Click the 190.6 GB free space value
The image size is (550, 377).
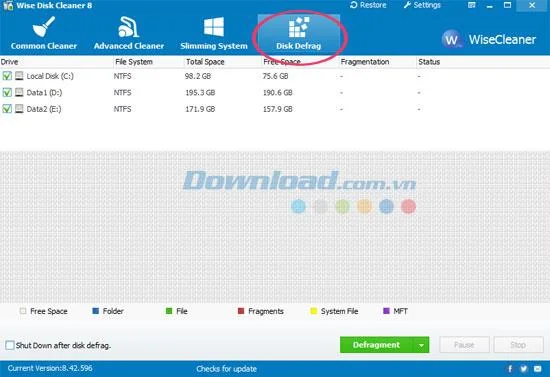point(278,93)
